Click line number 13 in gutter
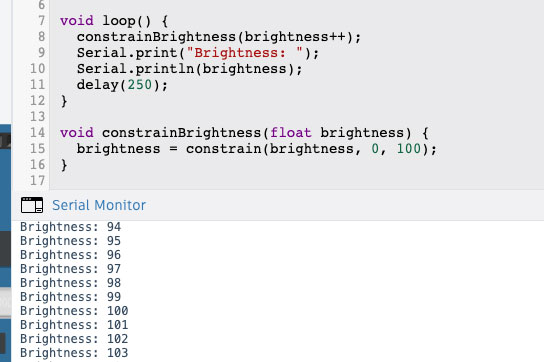The width and height of the screenshot is (544, 362). click(x=37, y=117)
